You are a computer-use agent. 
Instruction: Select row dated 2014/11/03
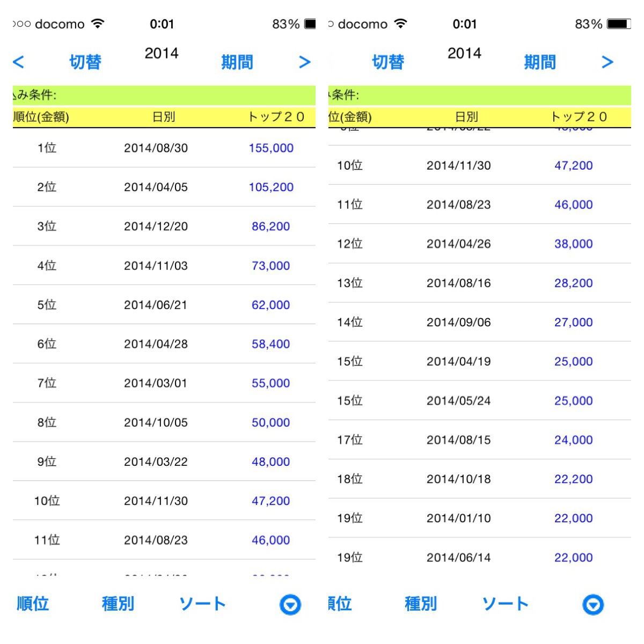click(x=164, y=266)
